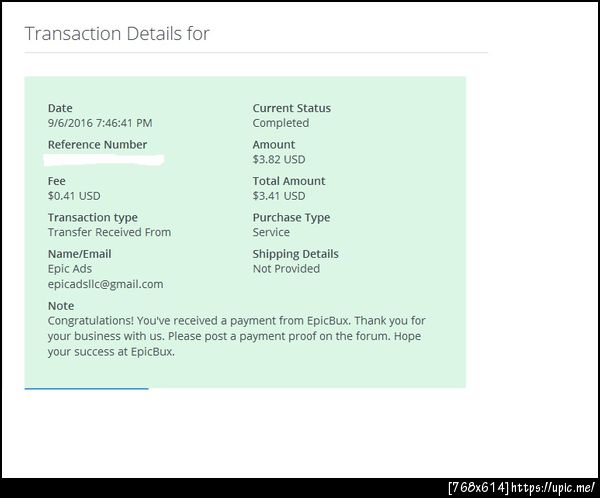
Task: Click the Congratulations note paragraph
Action: click(236, 336)
